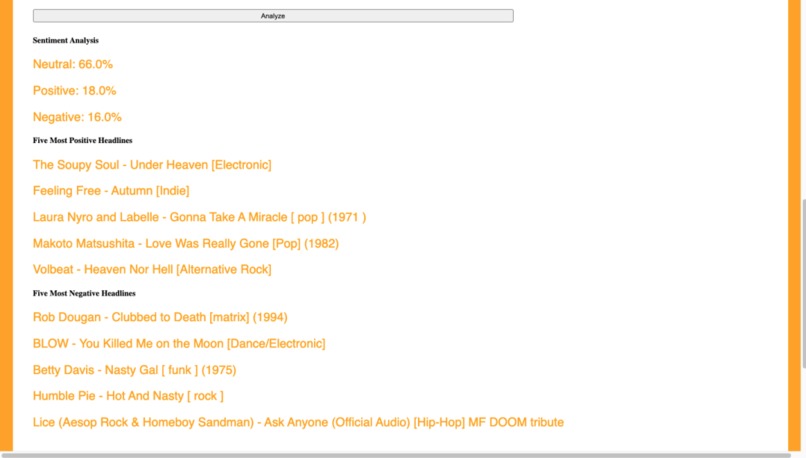The width and height of the screenshot is (806, 458).
Task: Click 'BLOW - You Killed Me on the Moon' headline
Action: (x=179, y=344)
